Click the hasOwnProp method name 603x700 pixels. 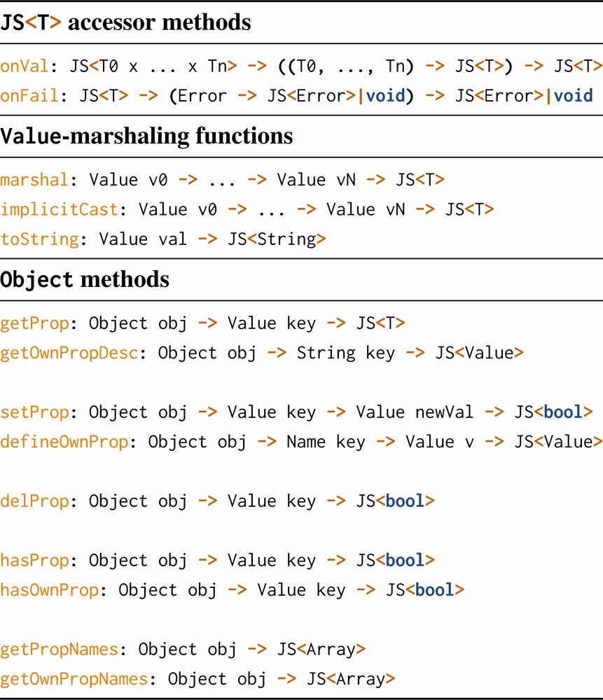[49, 590]
